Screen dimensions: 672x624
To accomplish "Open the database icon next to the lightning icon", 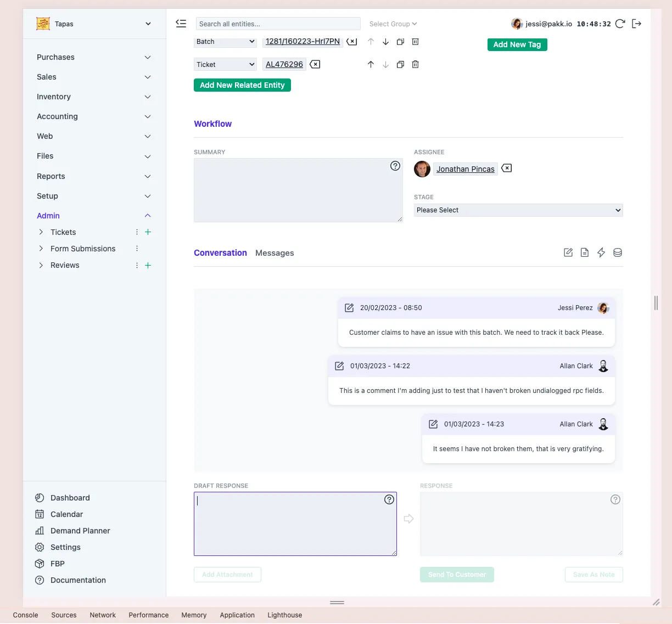I will [617, 252].
